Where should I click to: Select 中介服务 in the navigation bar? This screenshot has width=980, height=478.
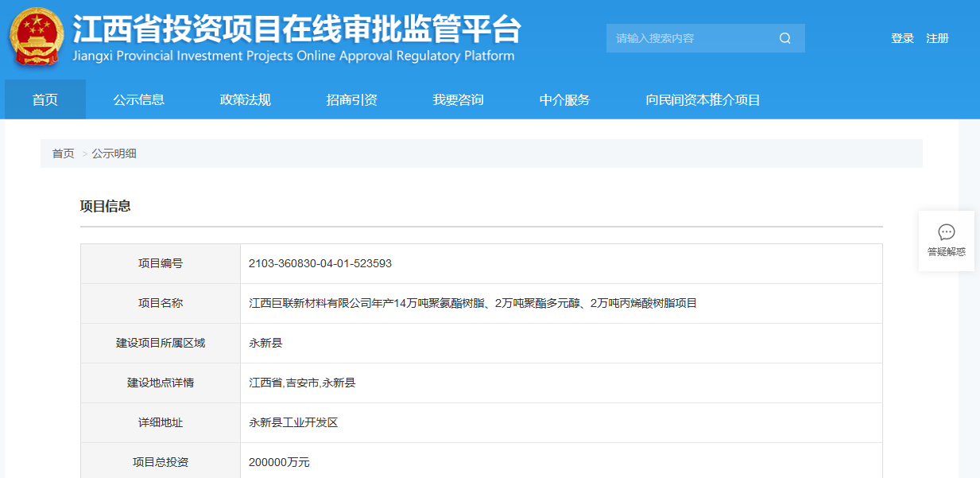tap(565, 99)
